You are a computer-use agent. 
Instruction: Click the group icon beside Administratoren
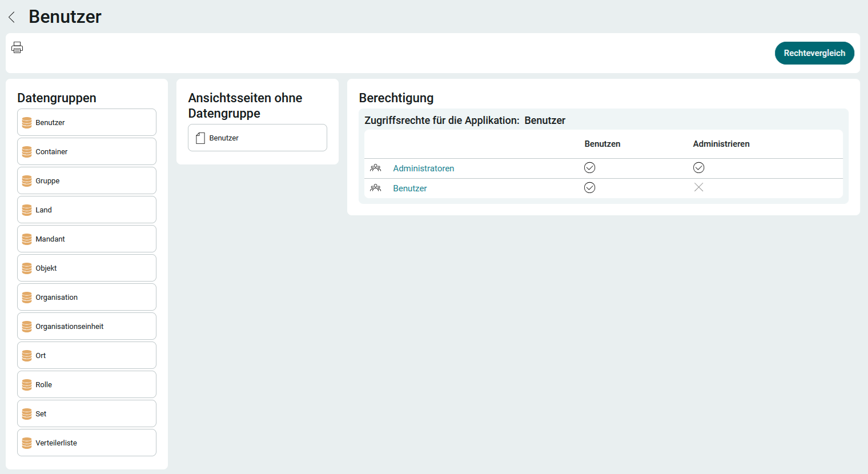[375, 168]
